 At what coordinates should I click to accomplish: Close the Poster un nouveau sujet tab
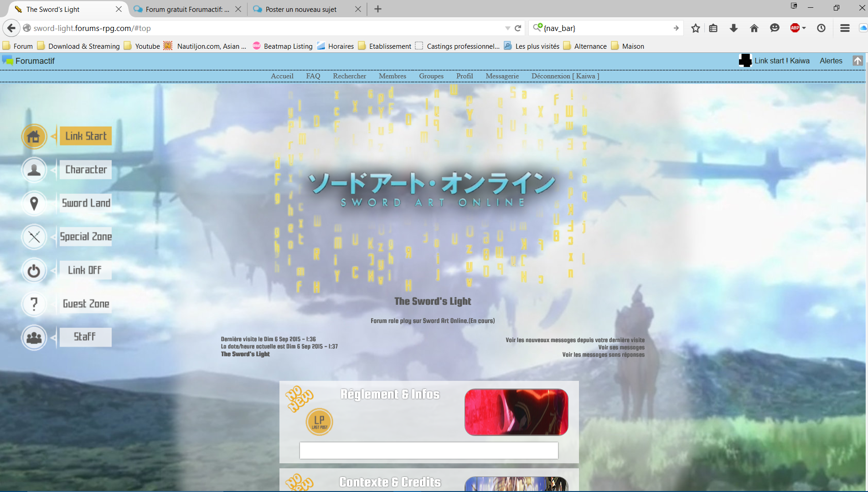pos(358,9)
